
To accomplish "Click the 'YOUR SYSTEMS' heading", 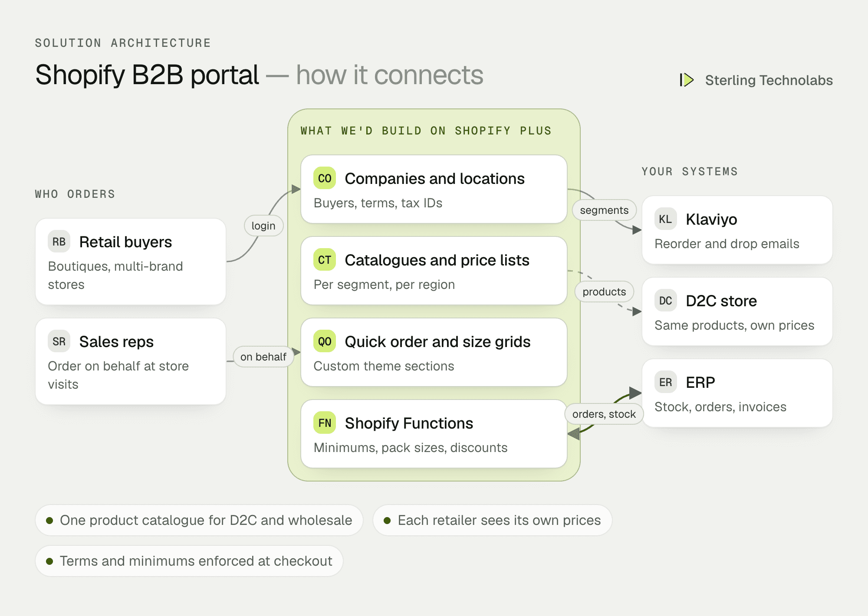I will (x=690, y=171).
